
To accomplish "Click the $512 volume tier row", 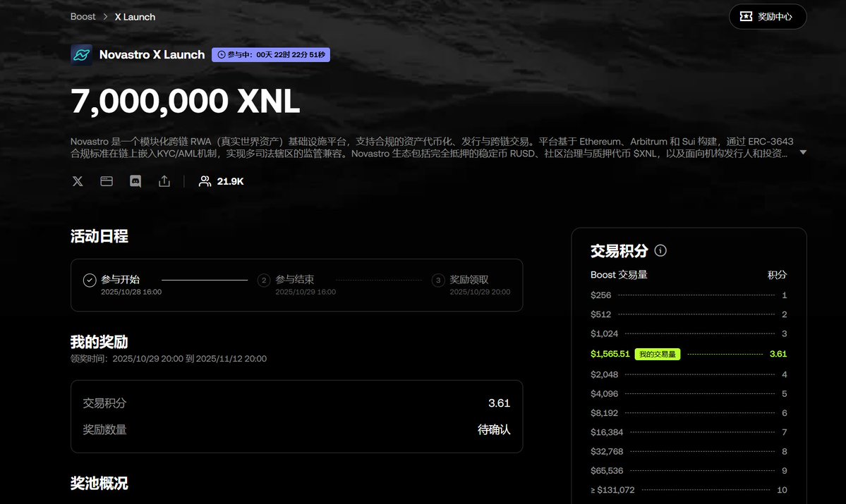I will click(x=689, y=314).
